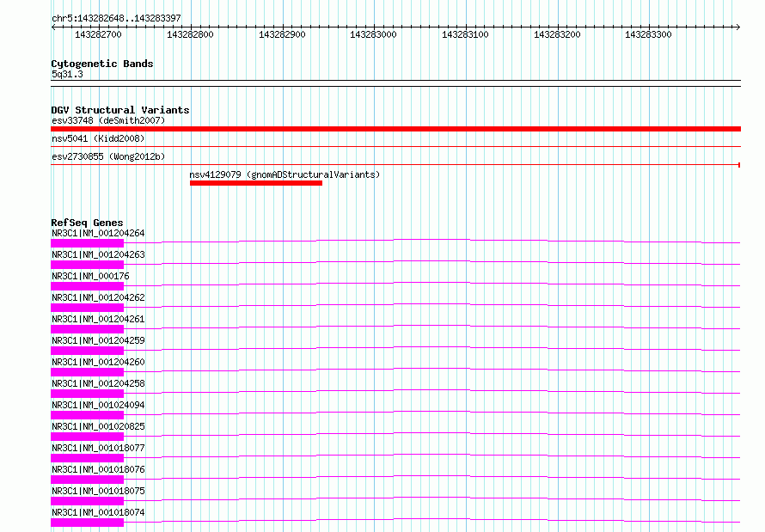Click magenta exon block of NM_001024094
The height and width of the screenshot is (532, 765).
(x=88, y=414)
